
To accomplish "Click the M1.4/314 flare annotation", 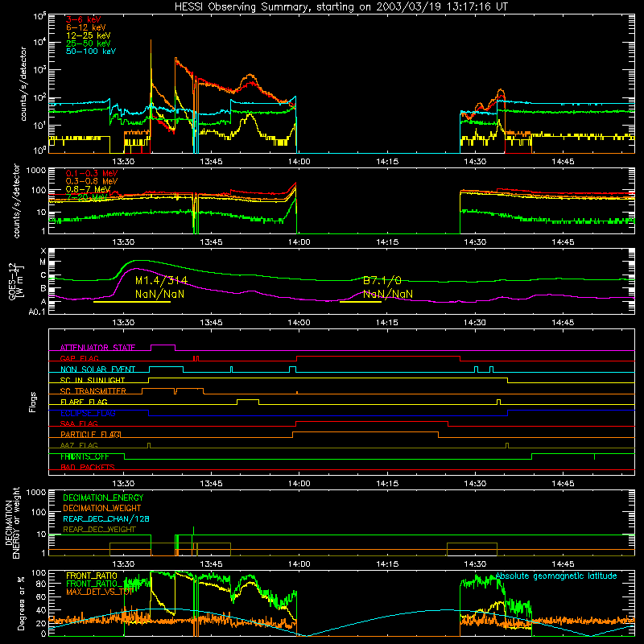I will click(x=162, y=280).
